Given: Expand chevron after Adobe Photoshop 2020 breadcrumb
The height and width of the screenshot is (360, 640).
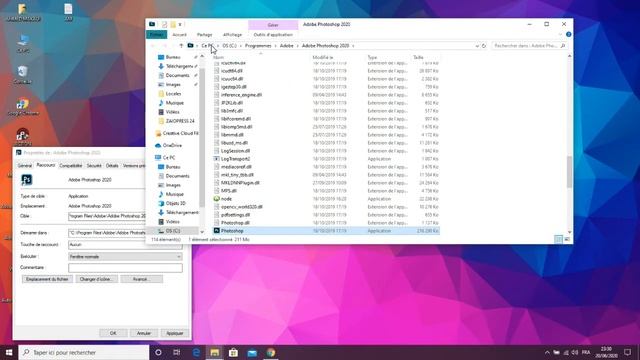Looking at the screenshot, I should pos(353,46).
